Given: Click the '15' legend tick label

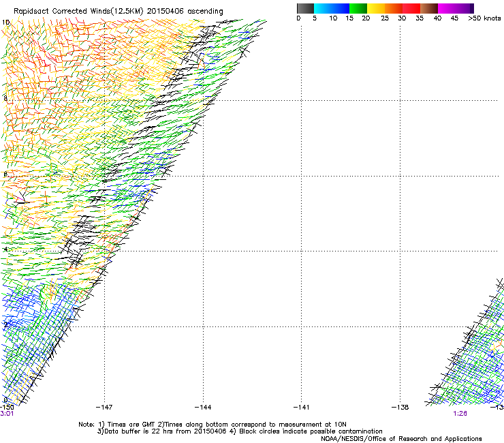Looking at the screenshot, I should tap(349, 18).
